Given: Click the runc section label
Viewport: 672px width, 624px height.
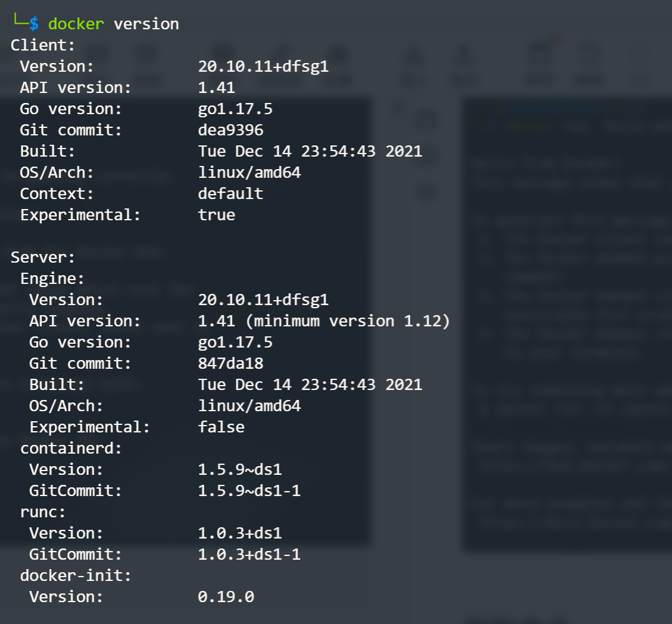Looking at the screenshot, I should [43, 512].
